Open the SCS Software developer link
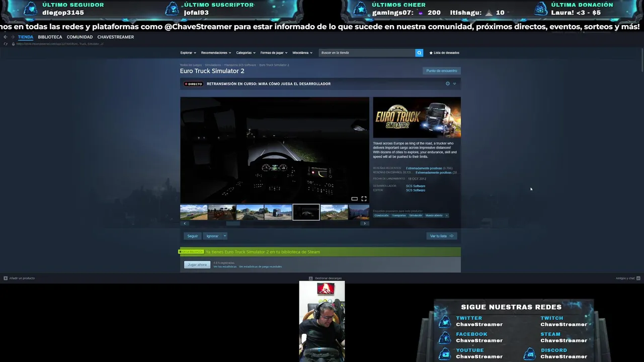Screen dimensions: 644x362 coord(416,186)
